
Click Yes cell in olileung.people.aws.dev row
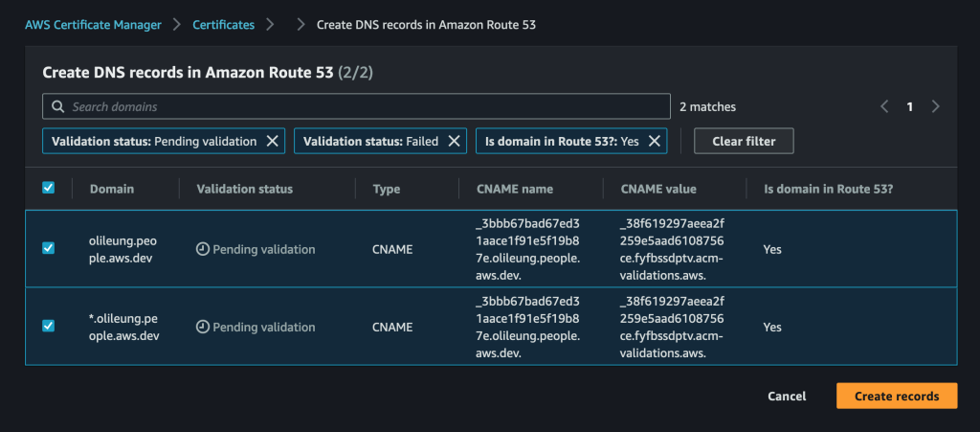772,249
